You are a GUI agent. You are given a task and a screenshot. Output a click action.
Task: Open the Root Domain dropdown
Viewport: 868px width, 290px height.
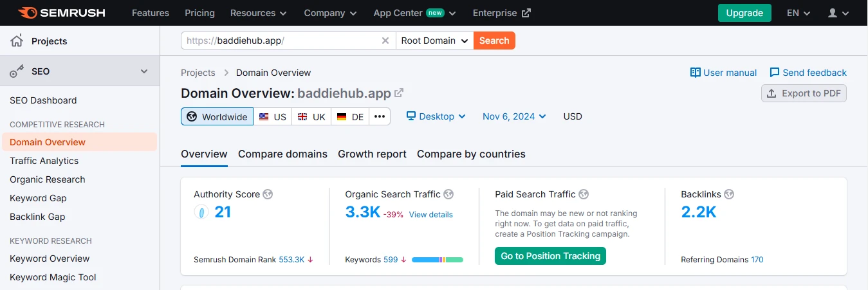pos(435,41)
